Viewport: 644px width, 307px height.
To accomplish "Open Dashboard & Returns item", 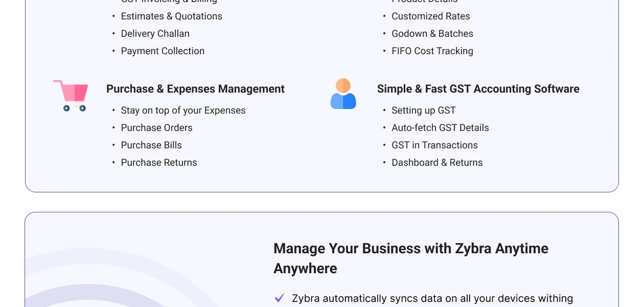I will (x=437, y=163).
